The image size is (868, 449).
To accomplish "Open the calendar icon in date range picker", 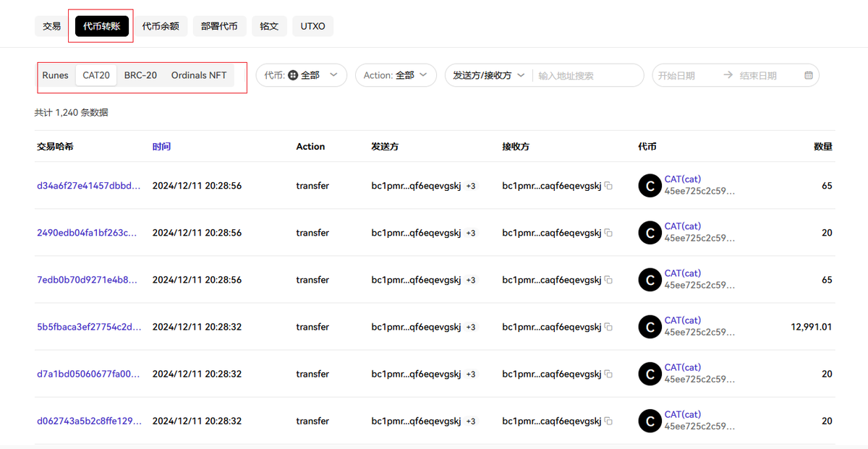I will point(809,75).
